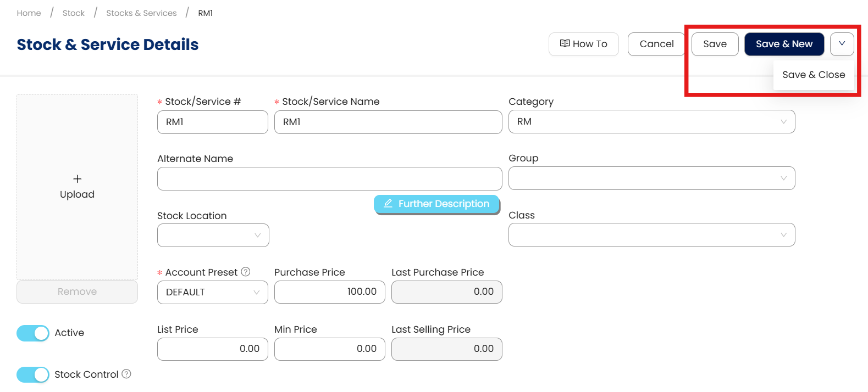The width and height of the screenshot is (868, 392).
Task: Click the Alternate Name text field
Action: click(x=329, y=179)
